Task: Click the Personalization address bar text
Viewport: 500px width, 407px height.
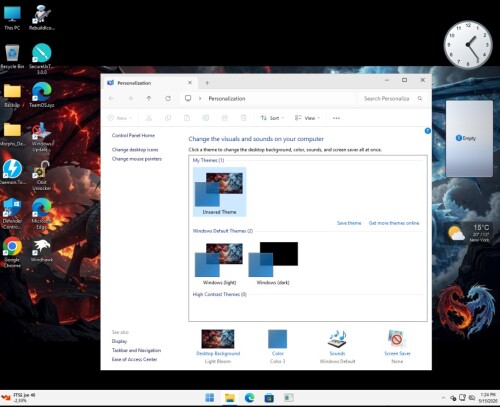Action: [227, 98]
